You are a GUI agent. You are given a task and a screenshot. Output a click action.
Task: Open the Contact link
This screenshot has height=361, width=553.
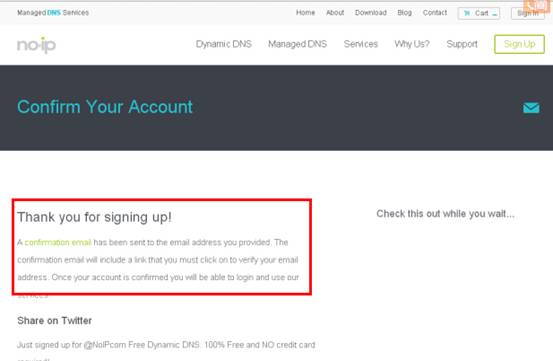[x=435, y=13]
